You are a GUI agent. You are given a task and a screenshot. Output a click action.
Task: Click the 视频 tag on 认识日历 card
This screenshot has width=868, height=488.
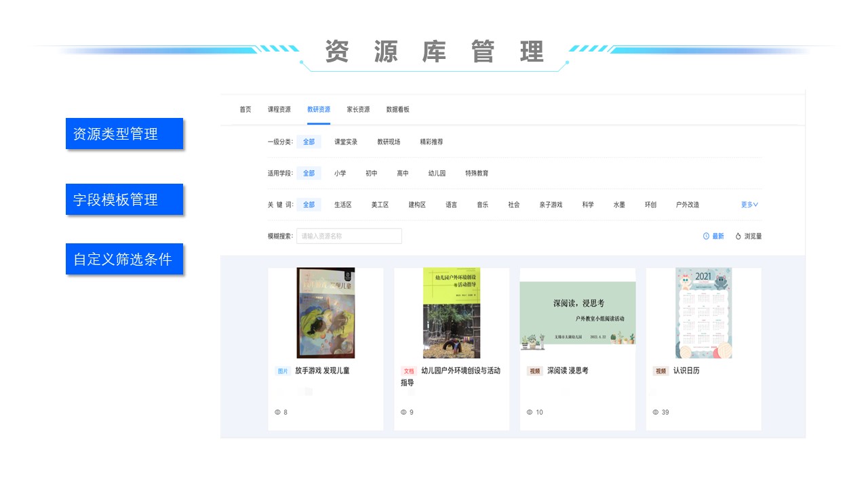click(660, 371)
